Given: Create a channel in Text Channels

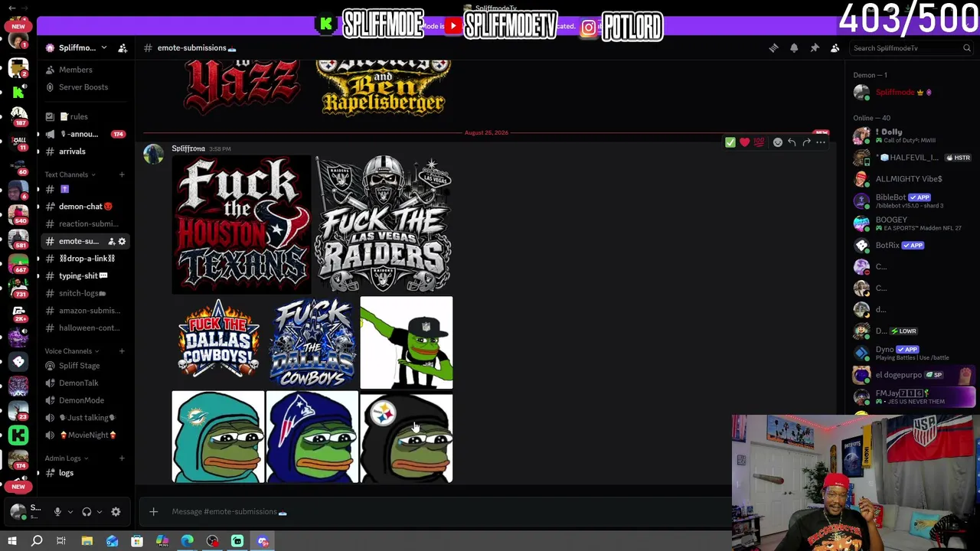Looking at the screenshot, I should pyautogui.click(x=122, y=174).
